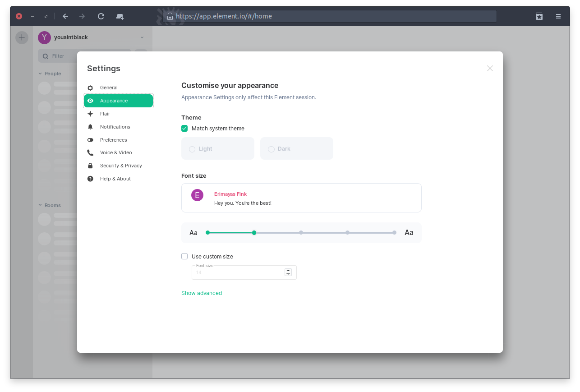Reload the page with the refresh icon
This screenshot has height=392, width=580.
[101, 16]
